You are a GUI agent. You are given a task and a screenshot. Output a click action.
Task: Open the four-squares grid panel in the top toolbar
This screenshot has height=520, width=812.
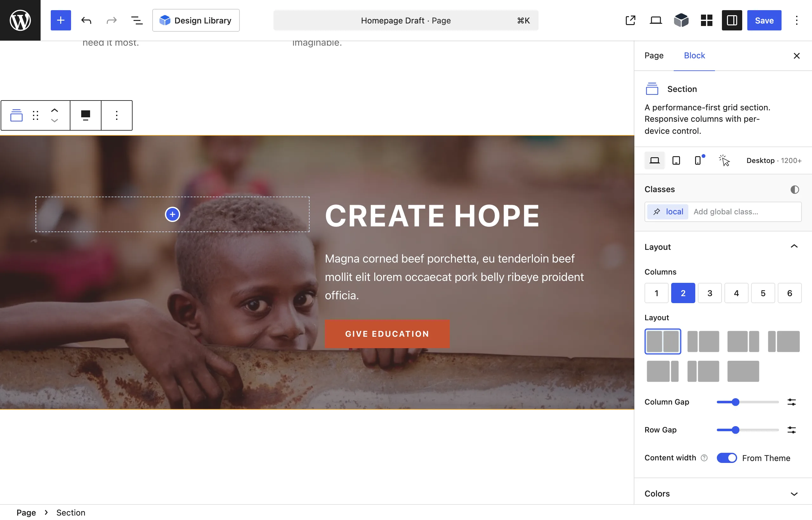706,20
